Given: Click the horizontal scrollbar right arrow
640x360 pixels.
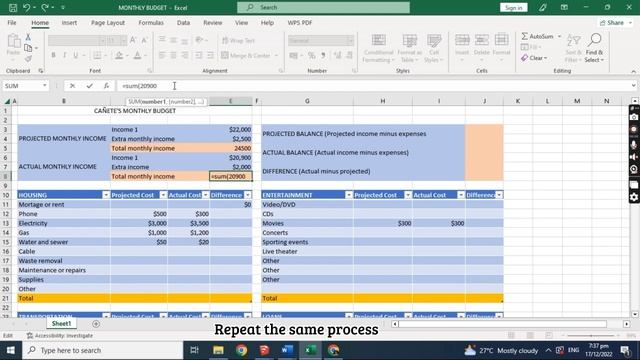Looking at the screenshot, I should (627, 324).
